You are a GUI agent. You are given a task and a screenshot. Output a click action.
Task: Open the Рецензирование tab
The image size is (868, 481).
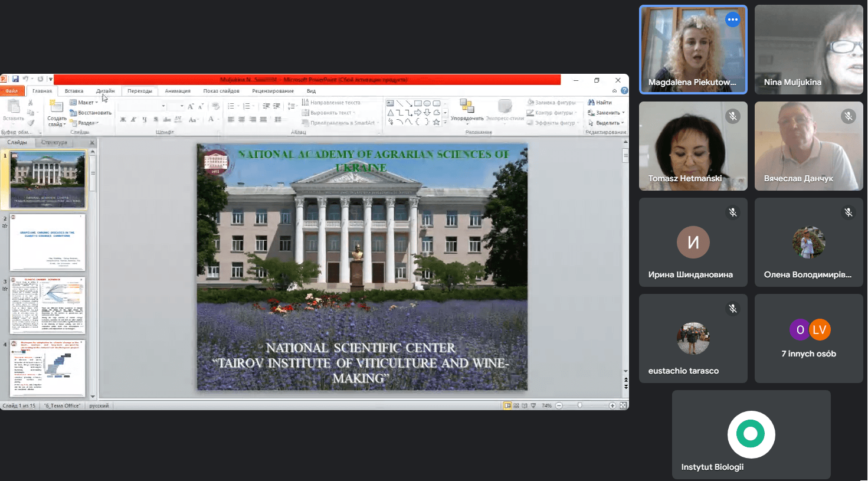pyautogui.click(x=273, y=91)
